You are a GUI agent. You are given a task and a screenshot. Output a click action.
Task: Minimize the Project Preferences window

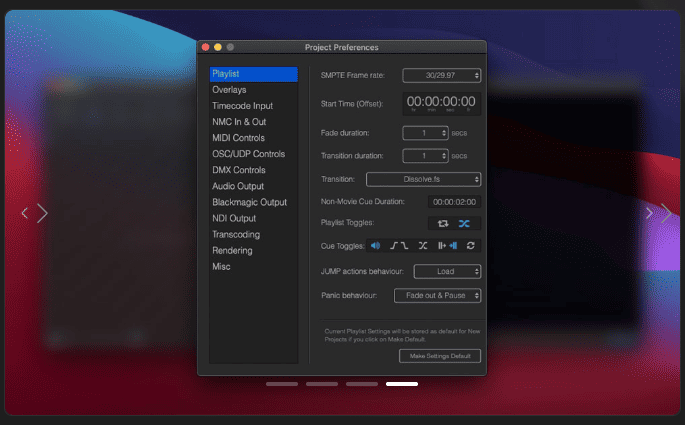click(218, 47)
